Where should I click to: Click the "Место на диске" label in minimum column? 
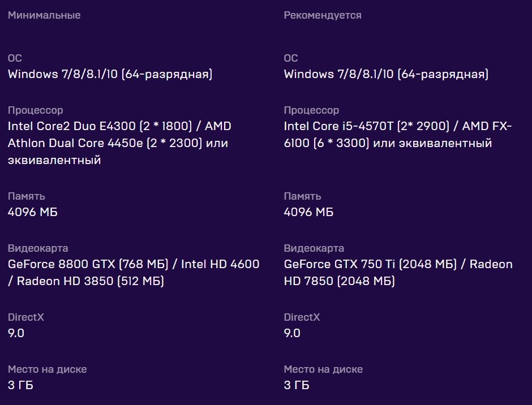point(47,369)
